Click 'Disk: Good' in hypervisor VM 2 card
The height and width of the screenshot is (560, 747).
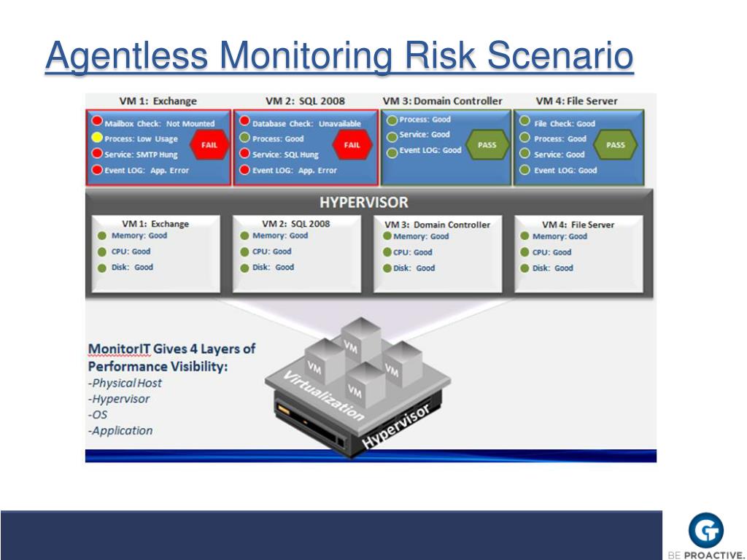pos(273,268)
